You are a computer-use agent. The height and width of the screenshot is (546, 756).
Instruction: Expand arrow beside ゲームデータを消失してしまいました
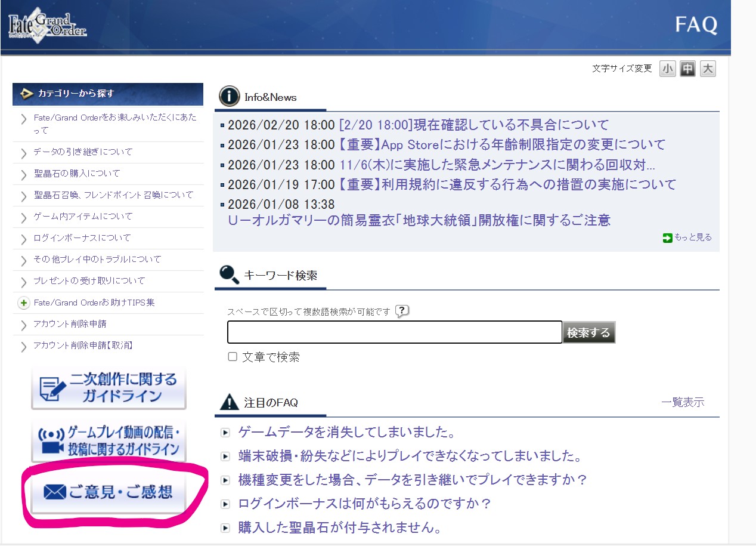(225, 433)
